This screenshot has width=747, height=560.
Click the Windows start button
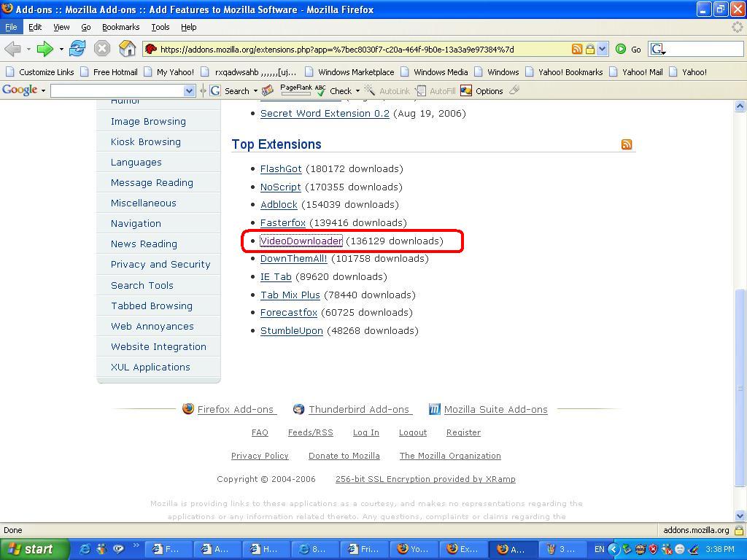point(34,549)
